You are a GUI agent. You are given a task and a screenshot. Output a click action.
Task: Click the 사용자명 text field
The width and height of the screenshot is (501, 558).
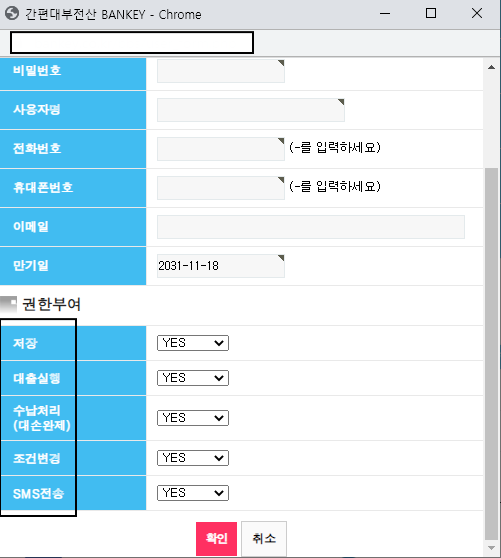[x=251, y=110]
